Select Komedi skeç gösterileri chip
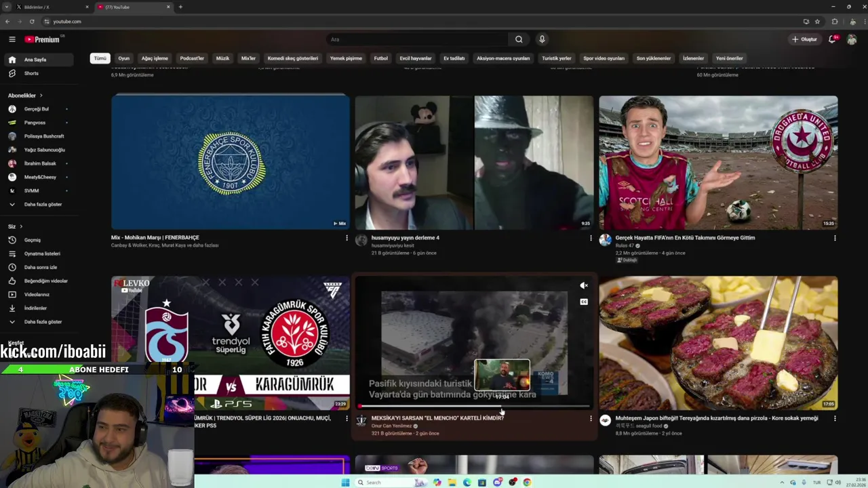This screenshot has width=868, height=488. 293,58
